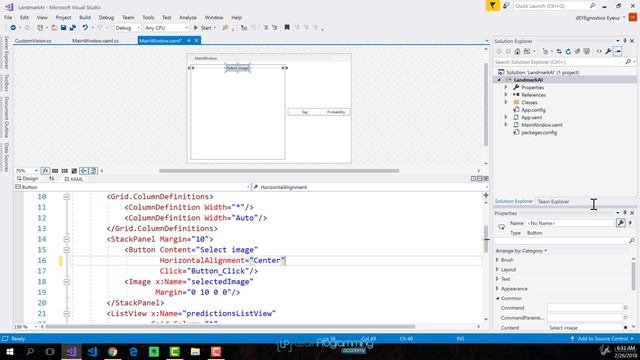Toggle the show snap grid button
The height and width of the screenshot is (360, 640).
(55, 171)
